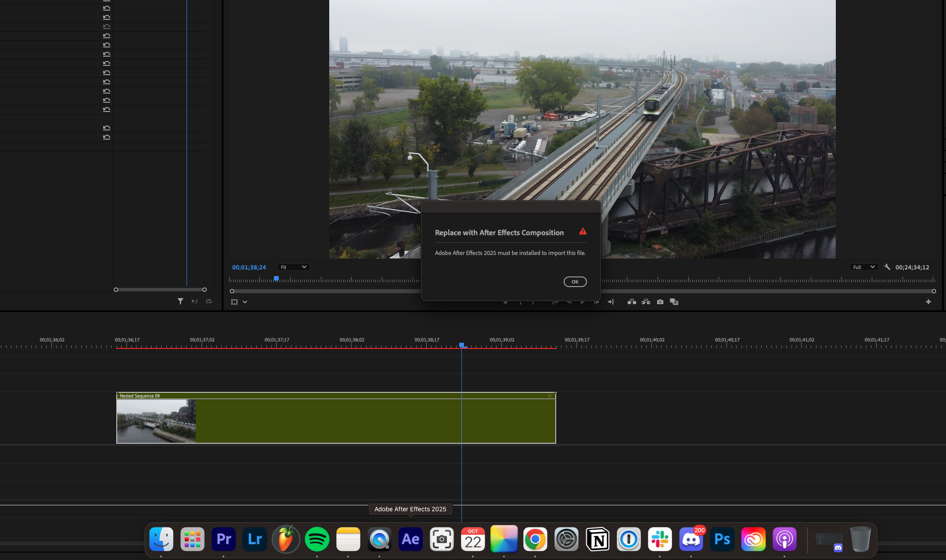Click the blue timecode field showing 00;01;38;24
Screen dimensions: 946x560
pos(248,267)
